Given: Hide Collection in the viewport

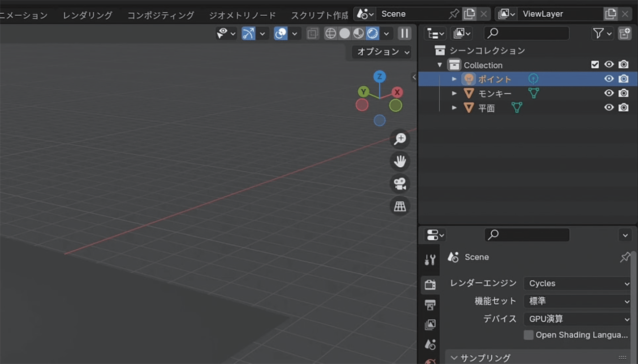Looking at the screenshot, I should point(609,64).
